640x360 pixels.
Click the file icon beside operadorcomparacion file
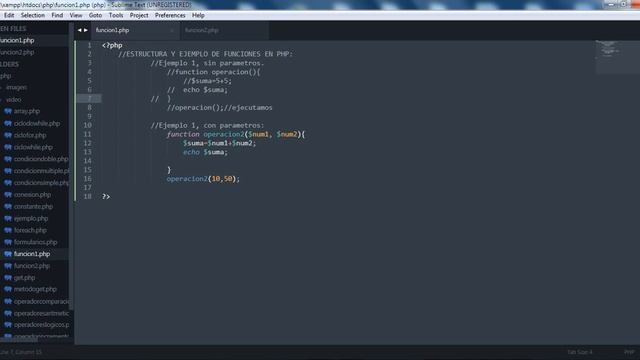(8, 302)
